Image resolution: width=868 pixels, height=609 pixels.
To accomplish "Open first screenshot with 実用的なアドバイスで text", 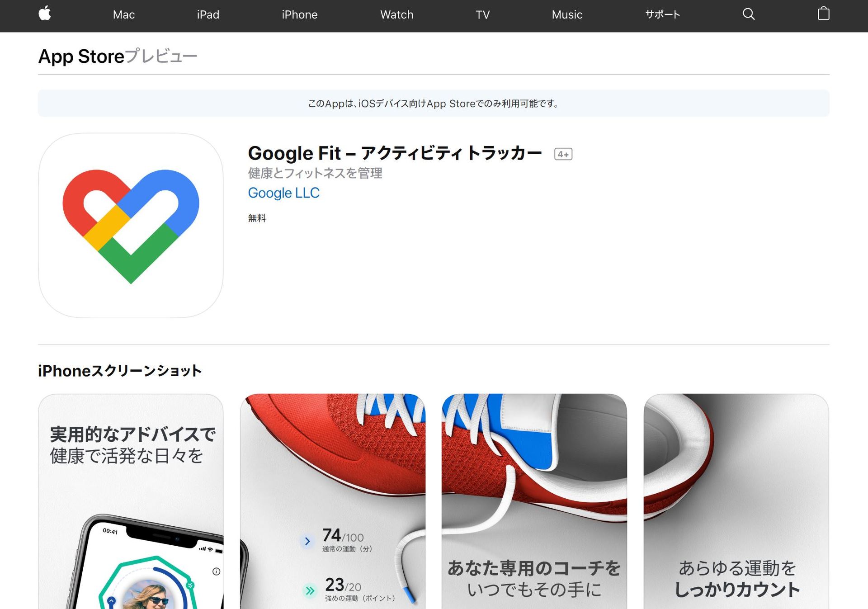I will [131, 502].
